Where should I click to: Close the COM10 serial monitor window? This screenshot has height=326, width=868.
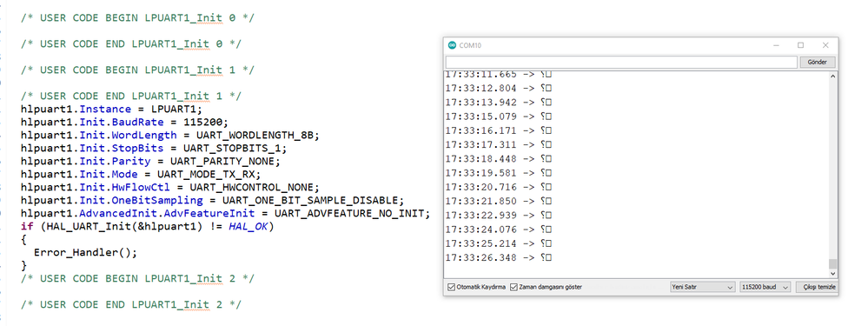pyautogui.click(x=825, y=45)
